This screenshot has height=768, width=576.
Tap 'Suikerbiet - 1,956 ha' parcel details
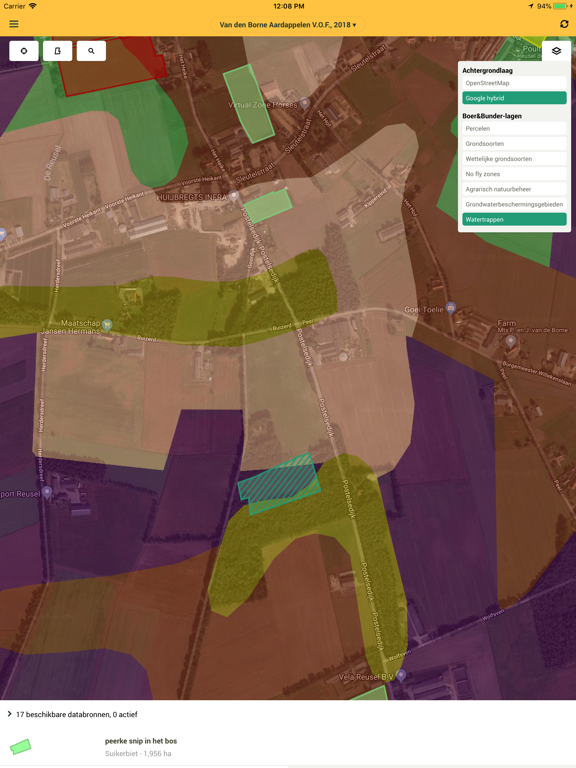pos(138,753)
